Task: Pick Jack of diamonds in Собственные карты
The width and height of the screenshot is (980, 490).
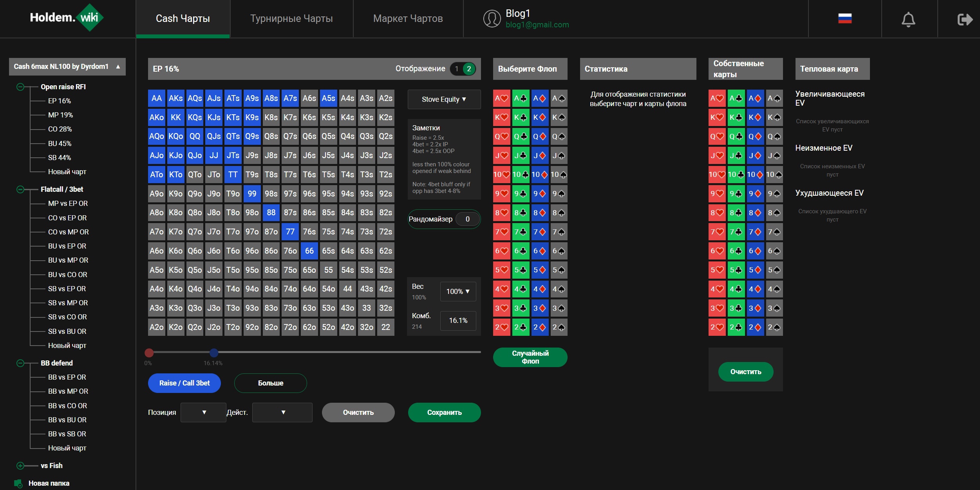Action: tap(755, 155)
